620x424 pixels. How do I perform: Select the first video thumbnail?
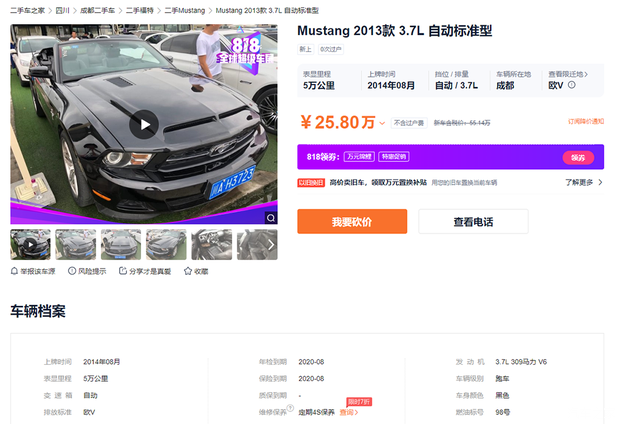[x=30, y=244]
